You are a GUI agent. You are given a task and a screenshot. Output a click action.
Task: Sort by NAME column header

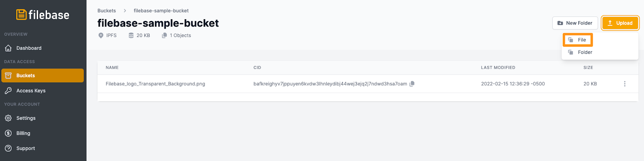tap(112, 68)
